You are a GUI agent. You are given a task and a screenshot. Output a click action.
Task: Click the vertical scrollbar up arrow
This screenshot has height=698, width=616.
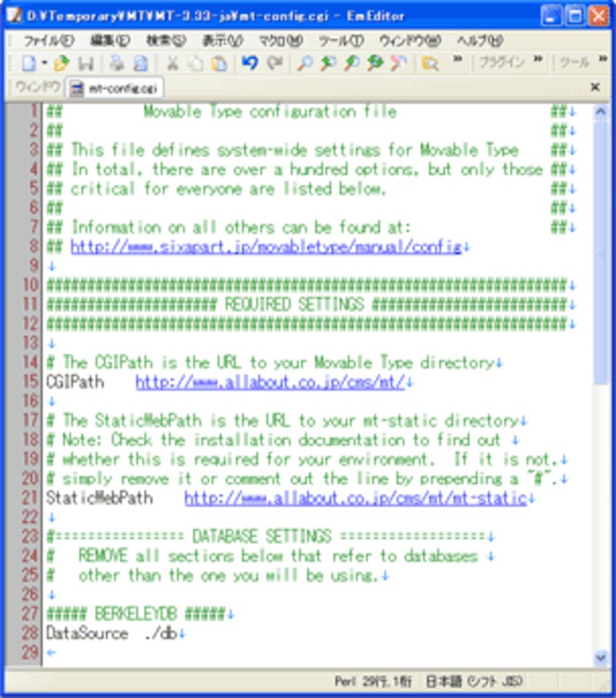pos(601,111)
